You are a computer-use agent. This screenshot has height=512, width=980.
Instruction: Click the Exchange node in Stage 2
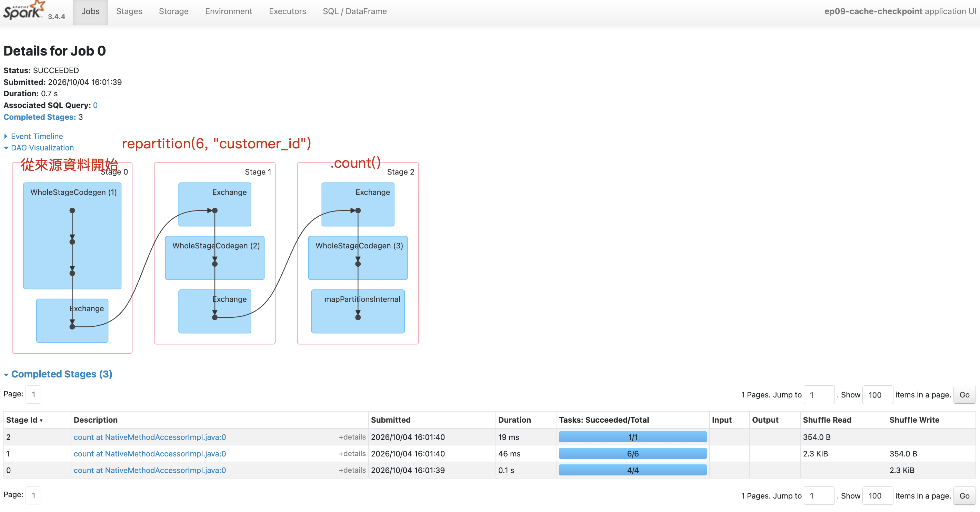(358, 204)
